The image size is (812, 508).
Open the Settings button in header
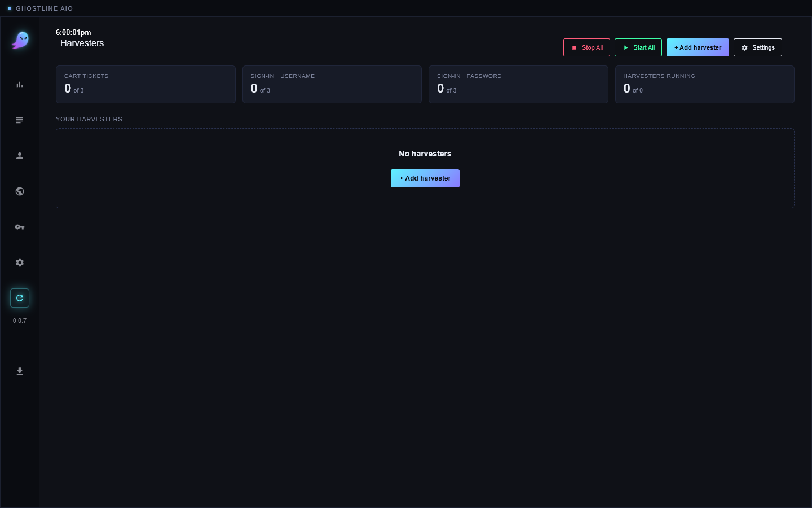[x=758, y=47]
